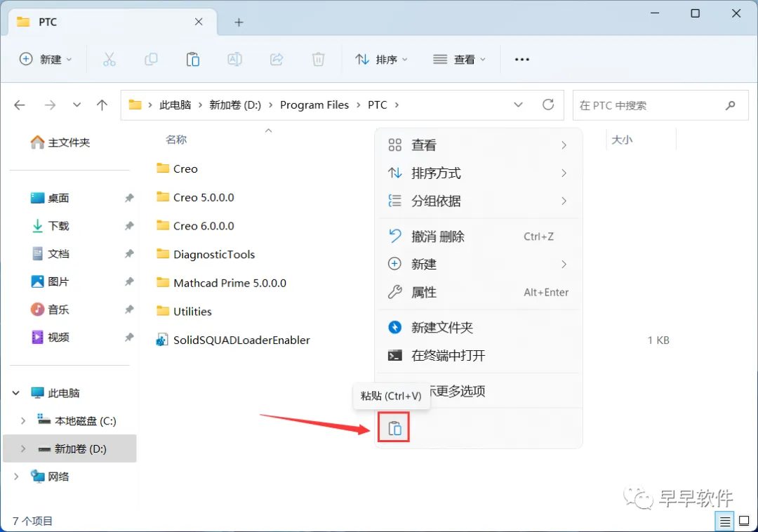Click 此电脑 in breadcrumb path
The height and width of the screenshot is (532, 758).
pyautogui.click(x=175, y=105)
